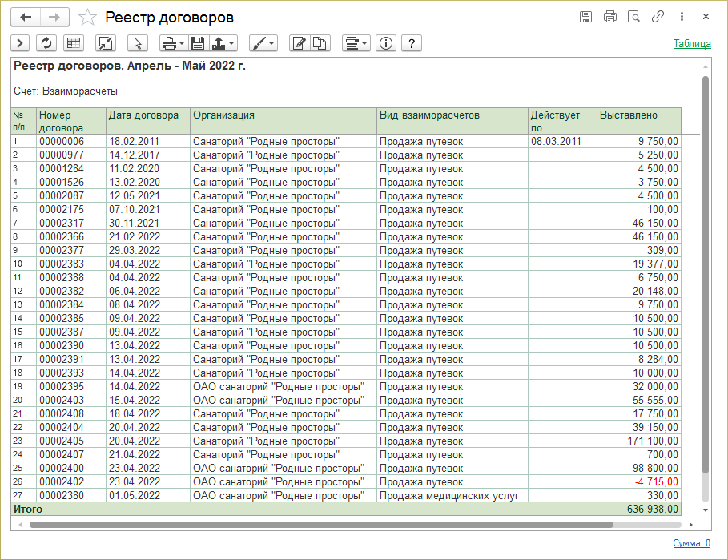The image size is (728, 560).
Task: Click the print preview icon in title bar
Action: click(633, 17)
